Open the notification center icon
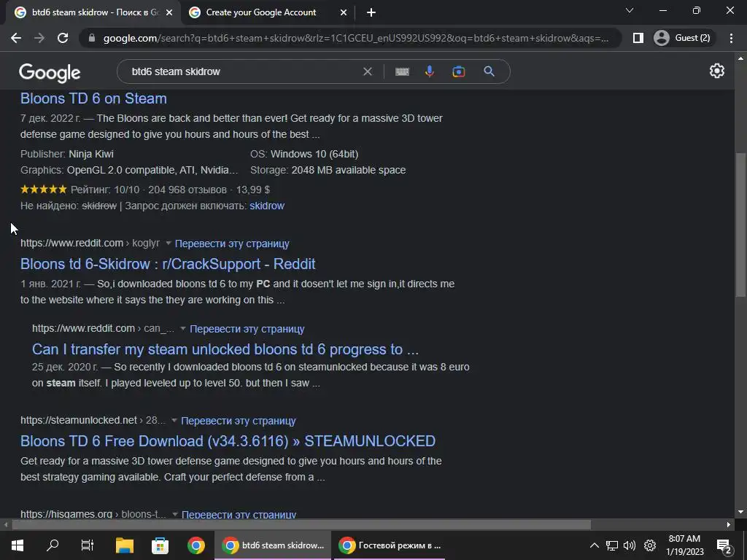Viewport: 747px width, 560px height. (x=723, y=546)
